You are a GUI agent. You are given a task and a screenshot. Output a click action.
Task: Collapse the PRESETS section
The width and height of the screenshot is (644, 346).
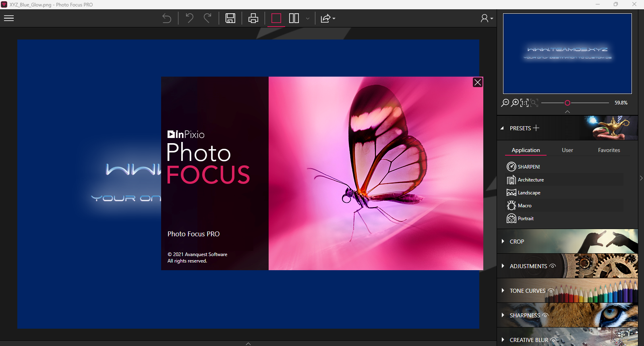click(x=502, y=128)
